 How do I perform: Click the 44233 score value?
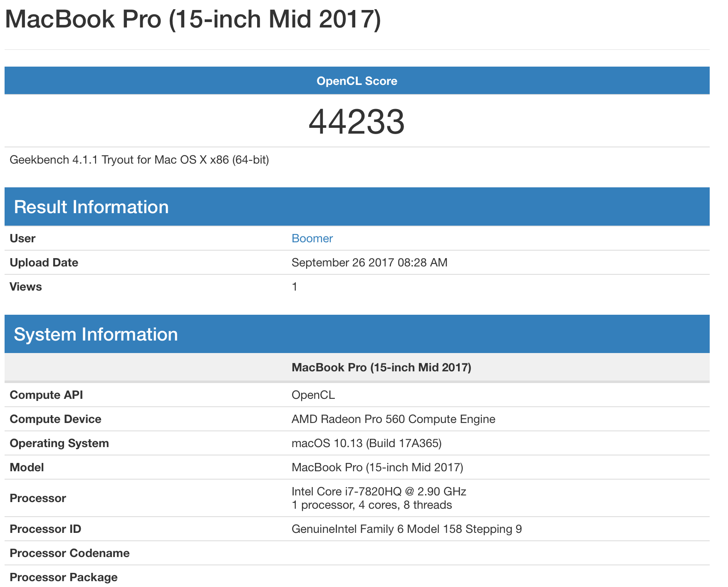pos(357,122)
